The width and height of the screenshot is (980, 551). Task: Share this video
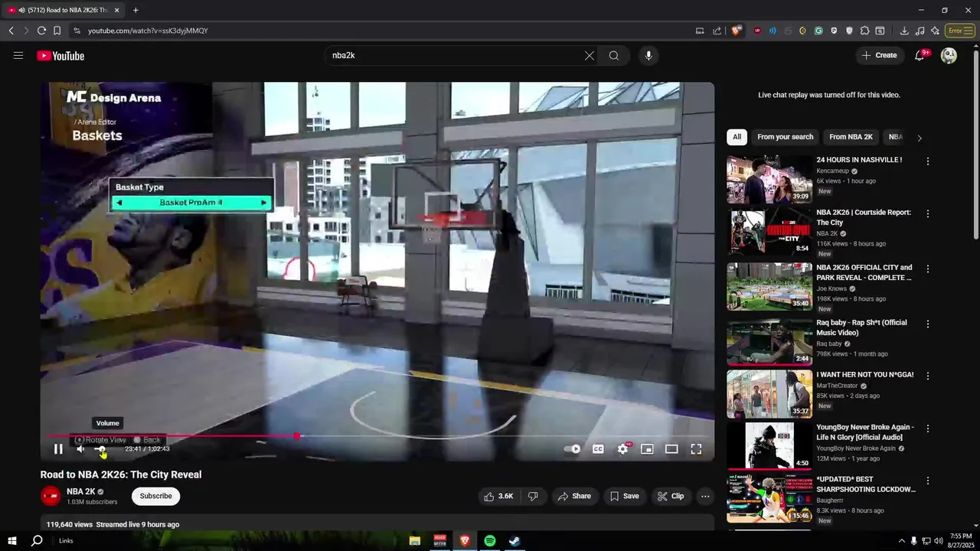(574, 496)
